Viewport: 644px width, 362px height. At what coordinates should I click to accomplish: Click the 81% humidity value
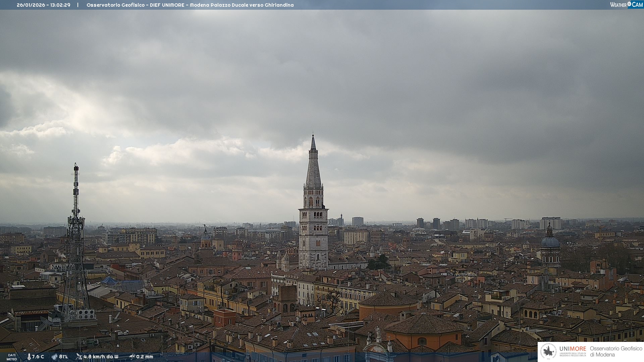pyautogui.click(x=63, y=357)
